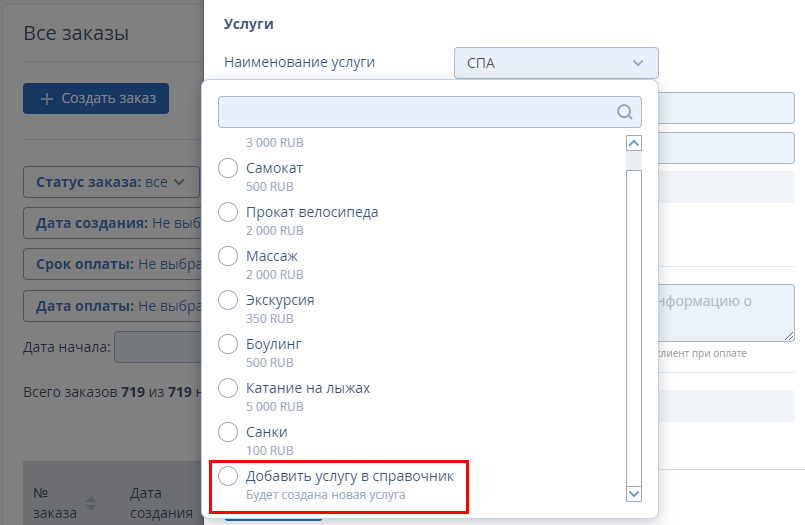The height and width of the screenshot is (525, 805).
Task: Click the plus icon on Создать заказ
Action: click(47, 99)
